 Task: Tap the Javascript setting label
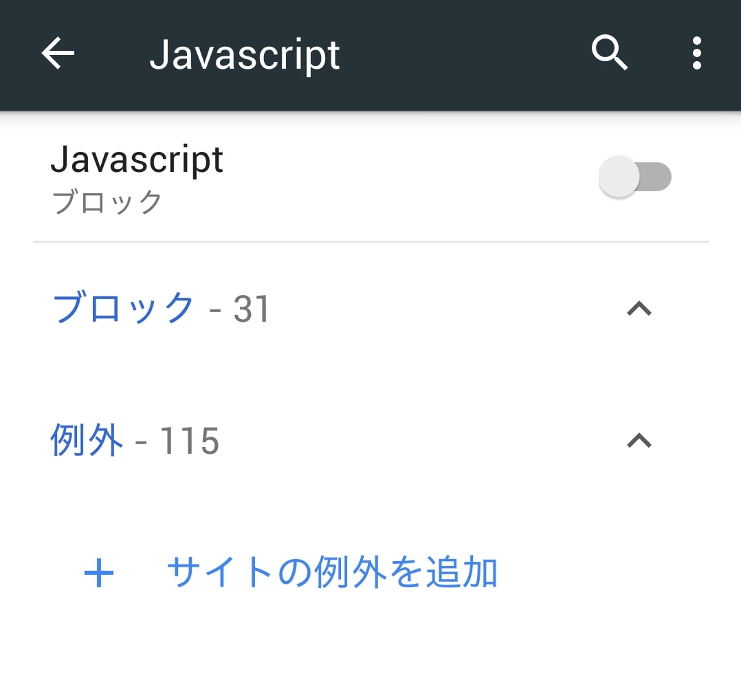coord(137,160)
